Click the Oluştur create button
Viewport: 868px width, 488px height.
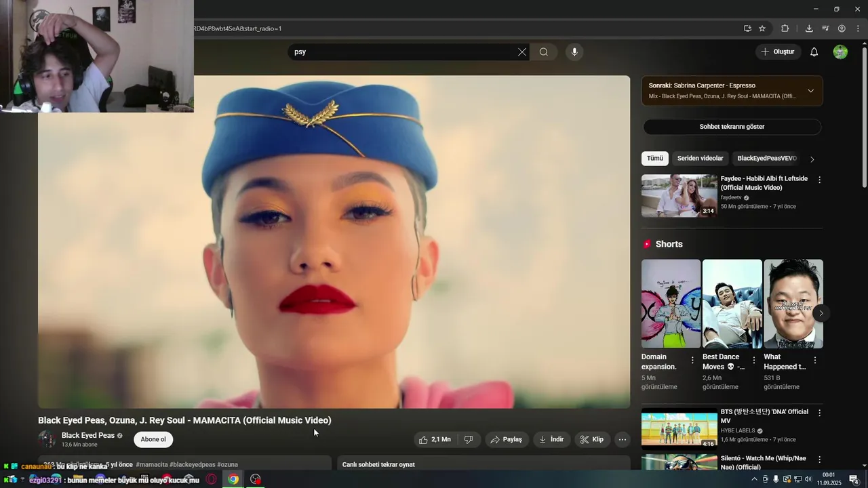tap(778, 52)
